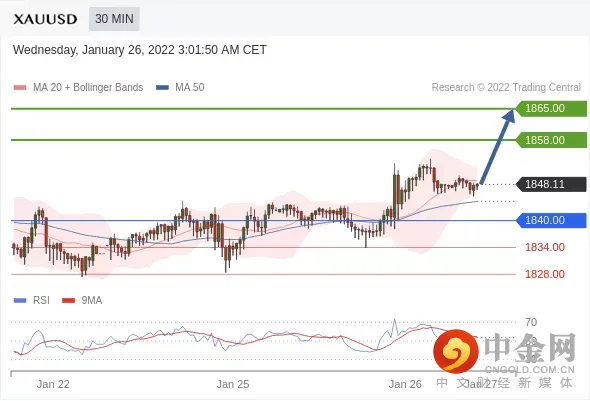Click the date line 'Wednesday, January 26, 2022'
The height and width of the screenshot is (401, 590).
(140, 50)
